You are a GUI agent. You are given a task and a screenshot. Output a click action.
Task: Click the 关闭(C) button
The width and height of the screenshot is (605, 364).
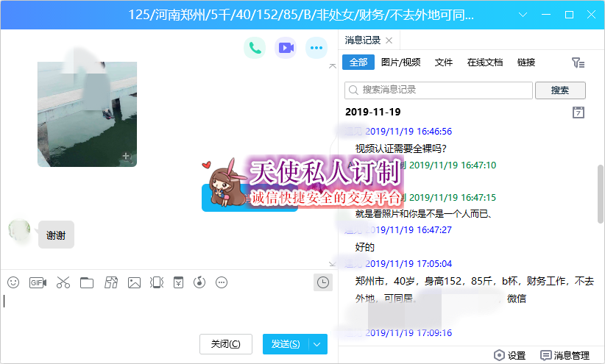coord(226,344)
